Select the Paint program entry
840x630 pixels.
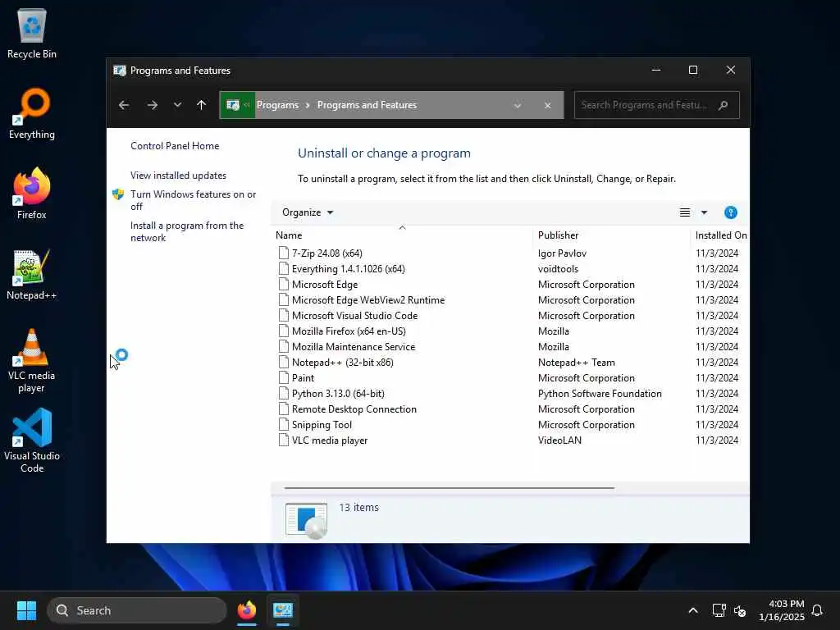[x=303, y=377]
